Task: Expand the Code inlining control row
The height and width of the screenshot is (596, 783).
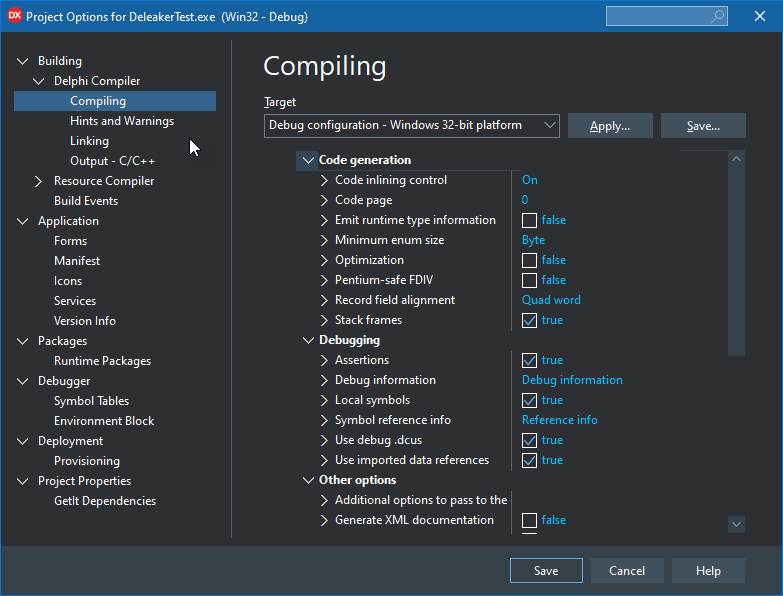Action: click(324, 180)
